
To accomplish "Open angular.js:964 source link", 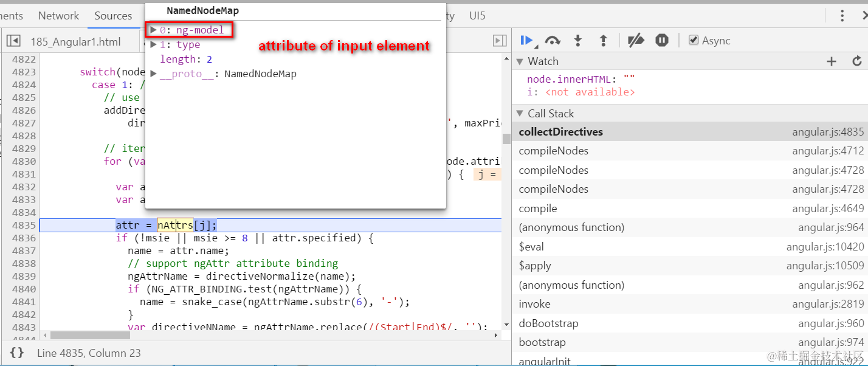I will point(831,227).
